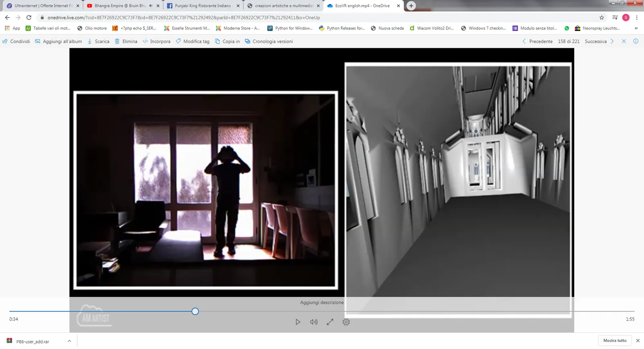Image resolution: width=644 pixels, height=349 pixels.
Task: Open Python Releases bookmark
Action: [342, 28]
